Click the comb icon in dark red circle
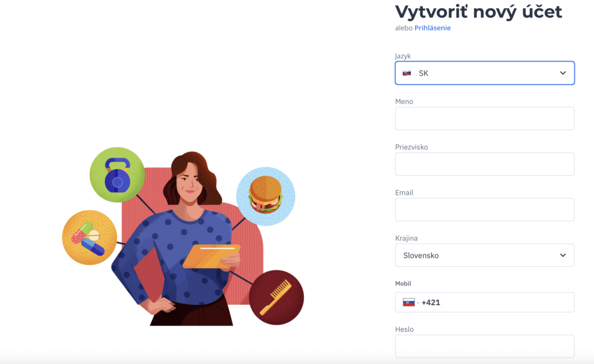 (x=276, y=297)
